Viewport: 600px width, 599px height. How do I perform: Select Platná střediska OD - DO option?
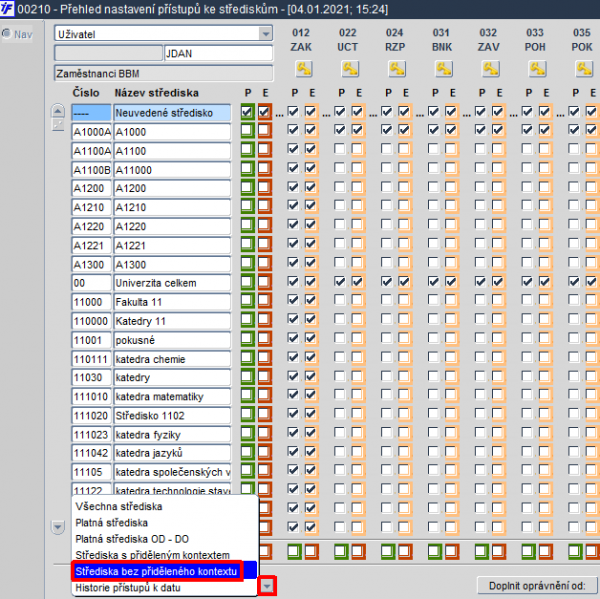[x=165, y=539]
